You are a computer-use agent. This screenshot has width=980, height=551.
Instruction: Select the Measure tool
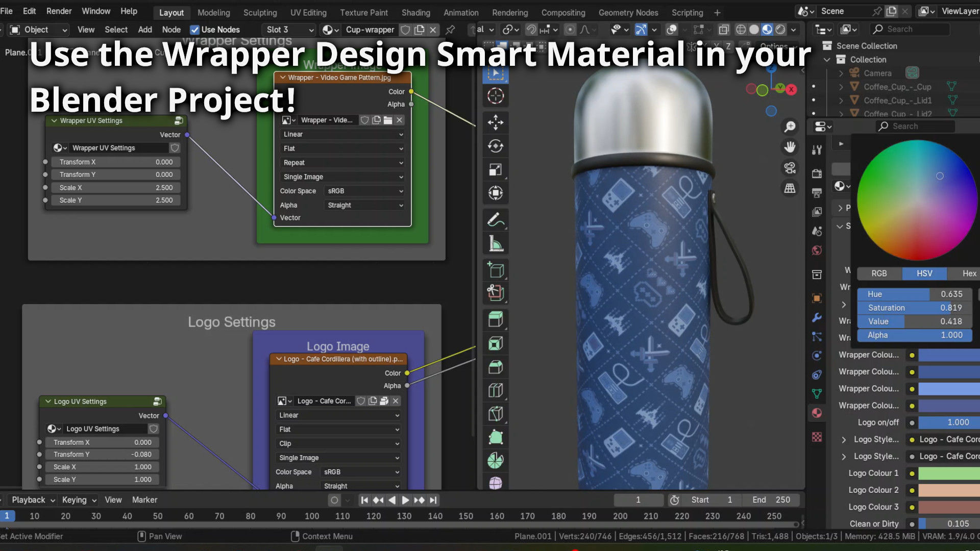(495, 243)
